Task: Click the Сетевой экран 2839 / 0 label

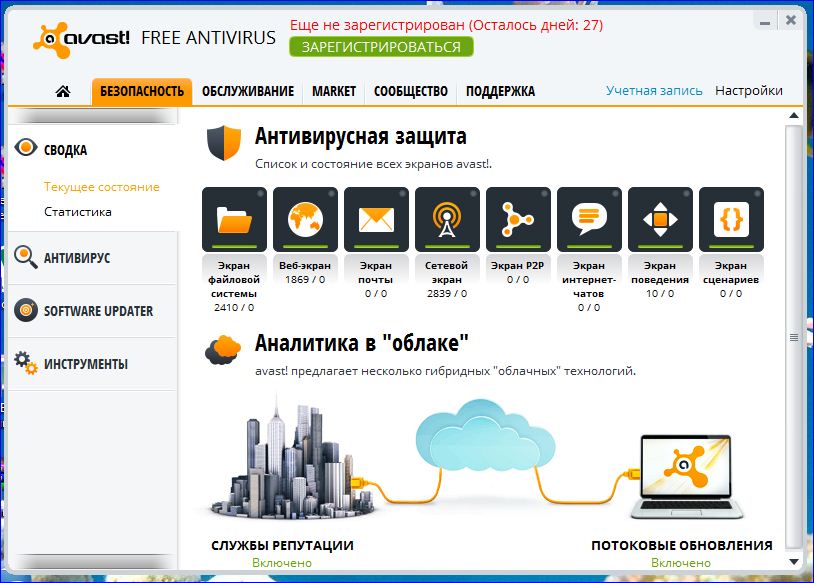Action: pos(447,279)
